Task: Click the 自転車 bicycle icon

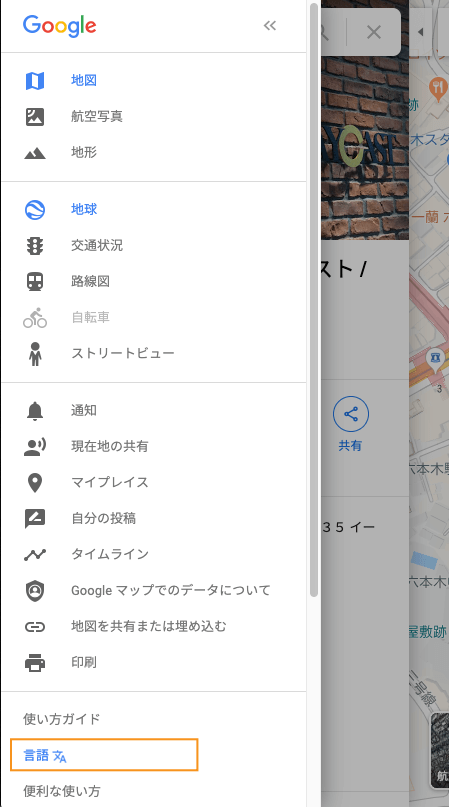Action: coord(35,318)
